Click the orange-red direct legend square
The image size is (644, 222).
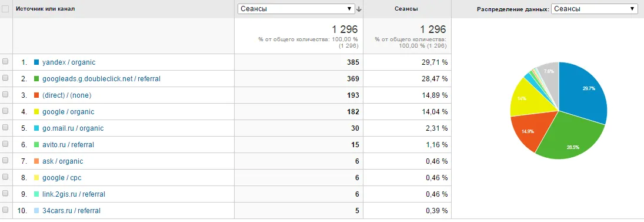36,95
